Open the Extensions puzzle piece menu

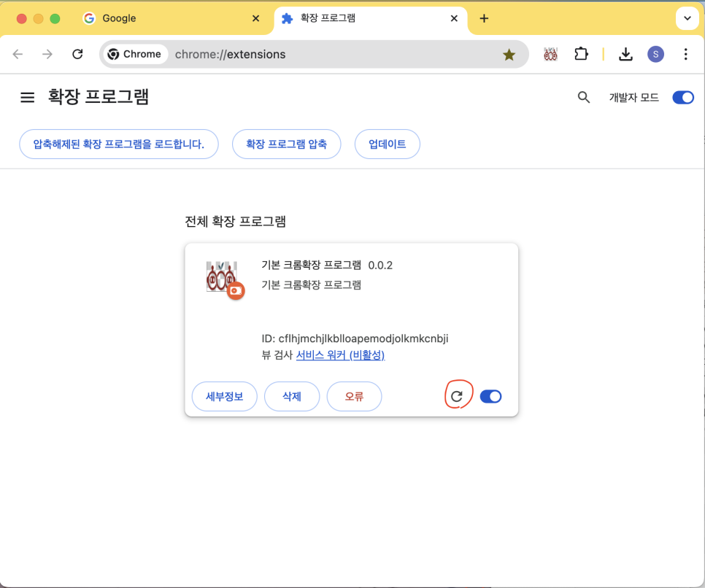coord(581,54)
